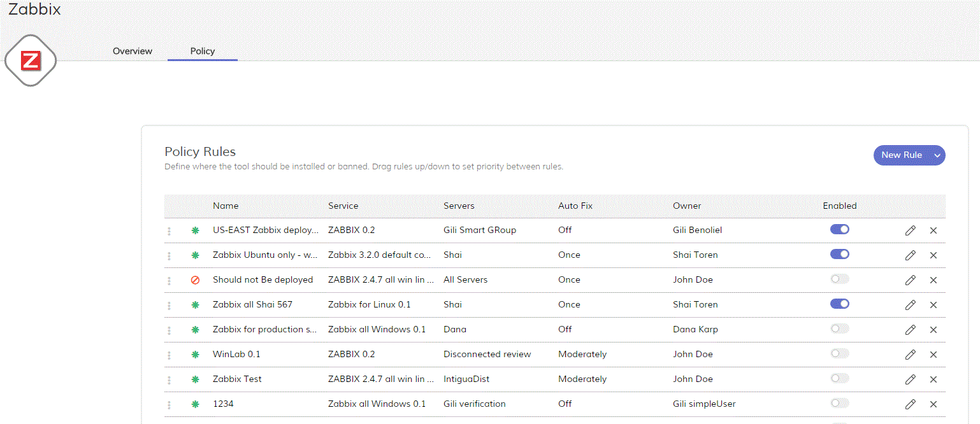Click the IntiguaDist servers cell
Image resolution: width=980 pixels, height=424 pixels.
coord(466,379)
